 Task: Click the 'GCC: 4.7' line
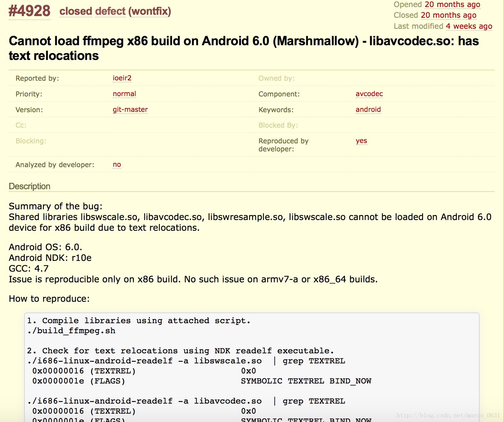29,268
